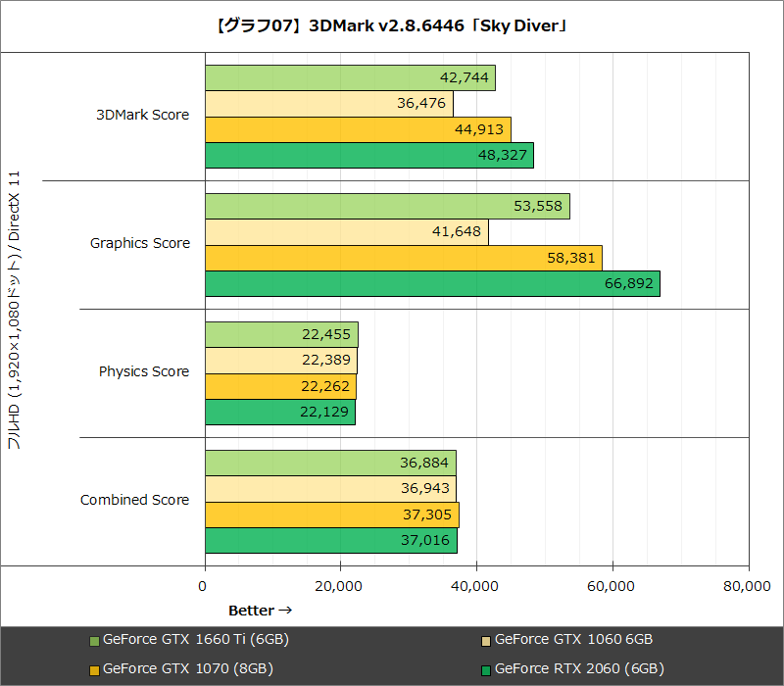Click the Graphics Score bar with 53,558

[x=387, y=207]
